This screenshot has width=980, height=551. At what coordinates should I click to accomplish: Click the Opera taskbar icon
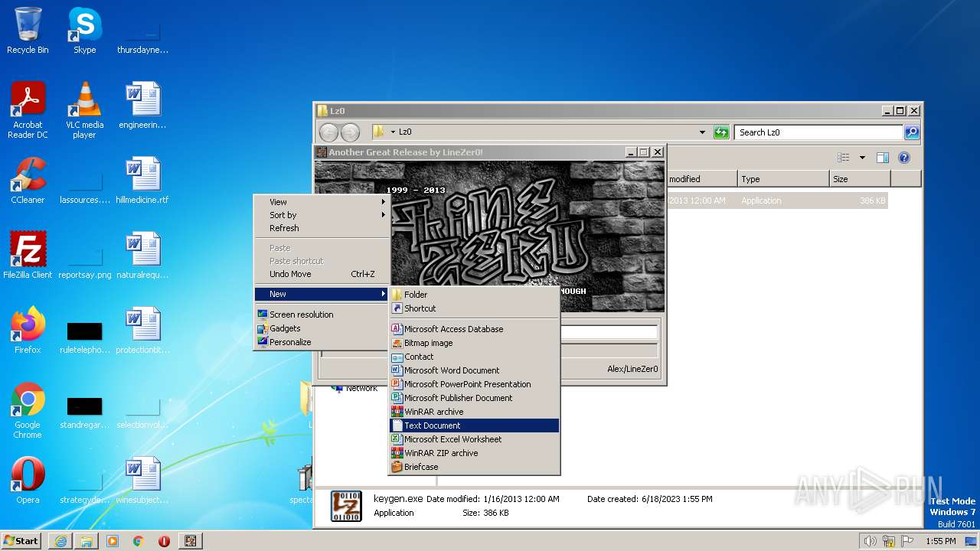164,540
